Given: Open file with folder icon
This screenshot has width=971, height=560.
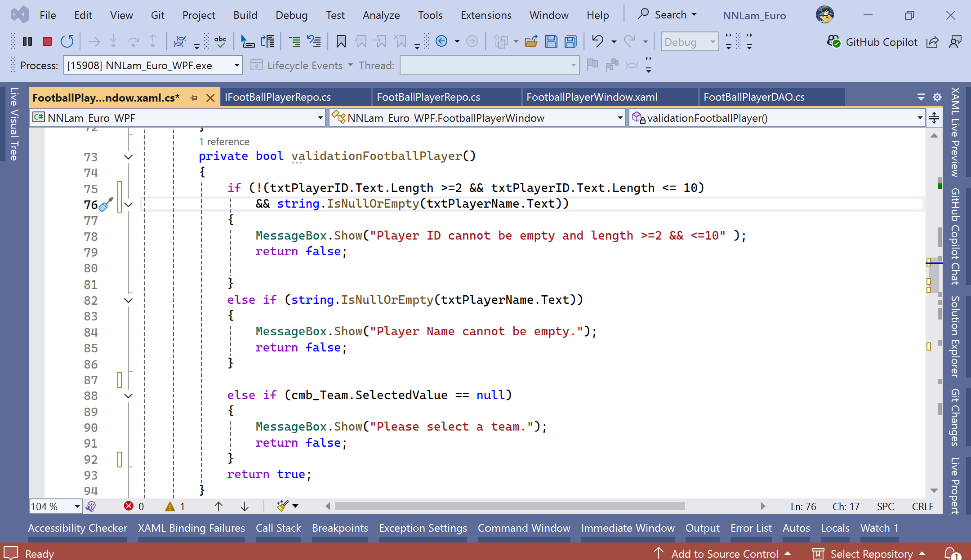Looking at the screenshot, I should (x=531, y=42).
